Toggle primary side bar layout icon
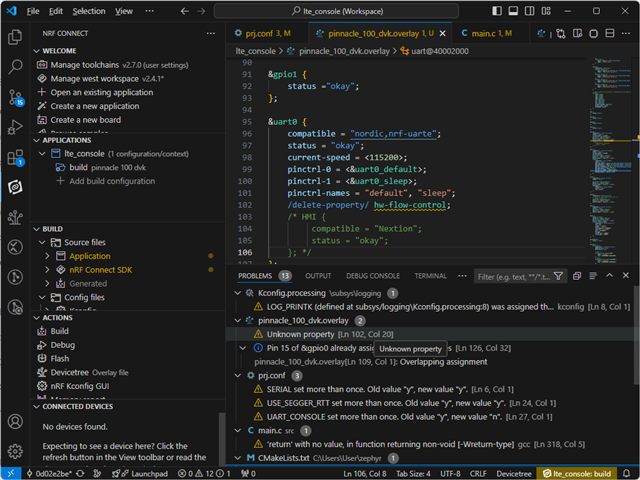 [x=497, y=11]
